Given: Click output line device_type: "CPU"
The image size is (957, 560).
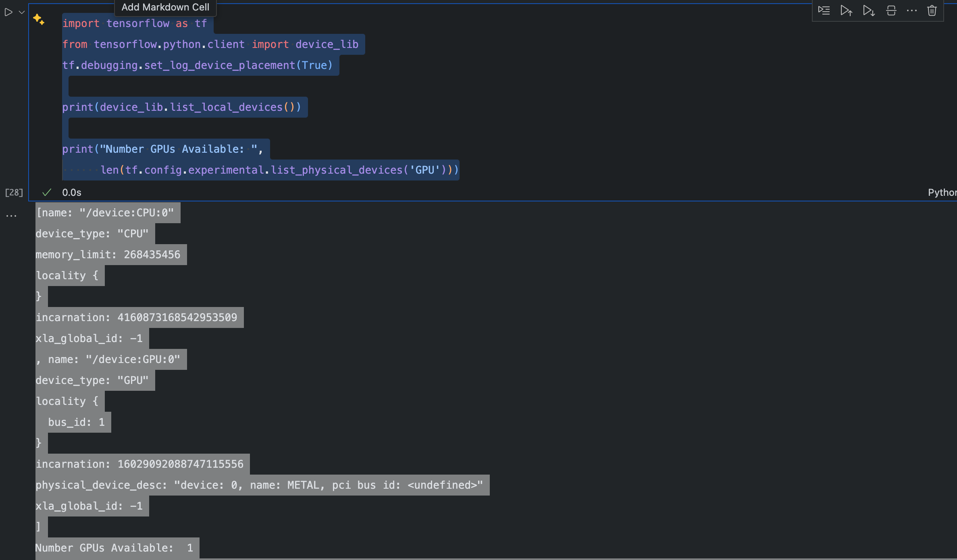Looking at the screenshot, I should tap(92, 234).
